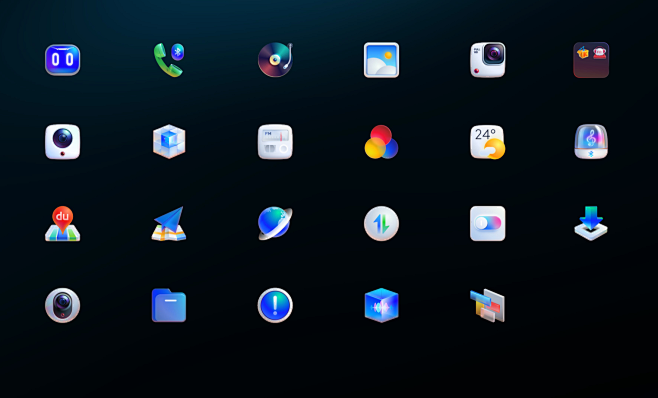Launch the white action camera icon
This screenshot has width=658, height=398.
488,60
